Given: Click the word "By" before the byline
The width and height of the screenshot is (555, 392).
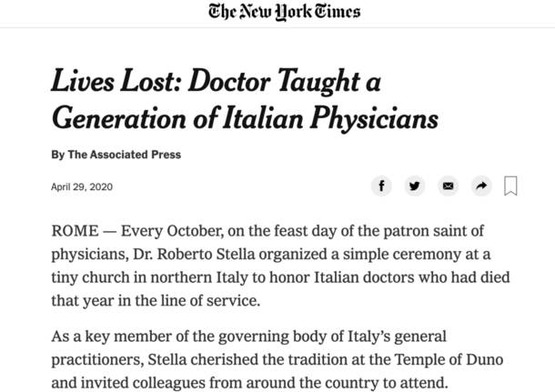Looking at the screenshot, I should click(x=58, y=155).
